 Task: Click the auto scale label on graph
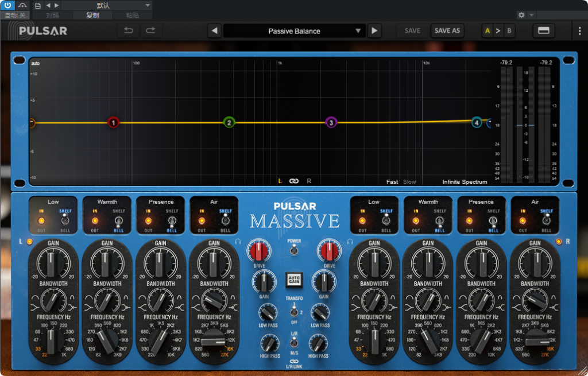pos(35,63)
